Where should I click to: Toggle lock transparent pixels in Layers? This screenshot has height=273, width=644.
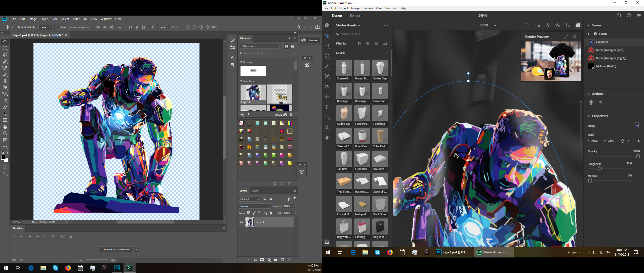(249, 213)
